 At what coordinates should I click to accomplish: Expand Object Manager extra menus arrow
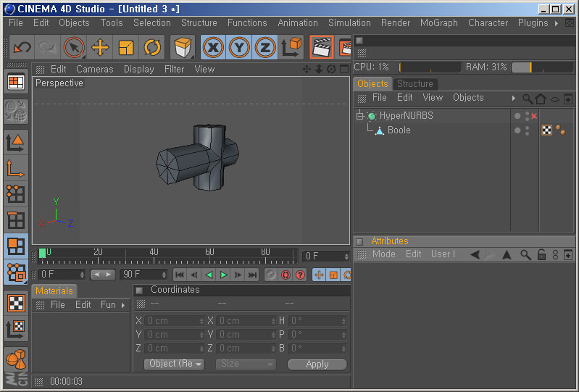coord(514,99)
